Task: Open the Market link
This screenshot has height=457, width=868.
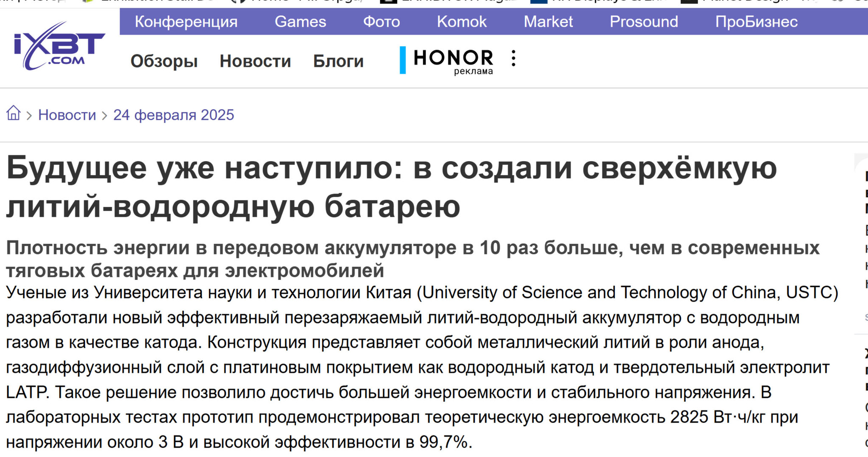Action: coord(548,22)
